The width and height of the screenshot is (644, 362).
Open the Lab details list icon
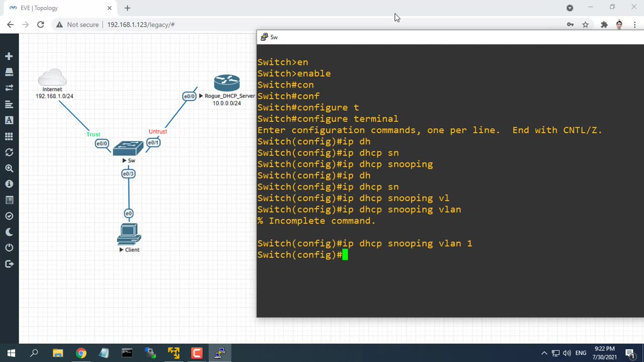[9, 200]
